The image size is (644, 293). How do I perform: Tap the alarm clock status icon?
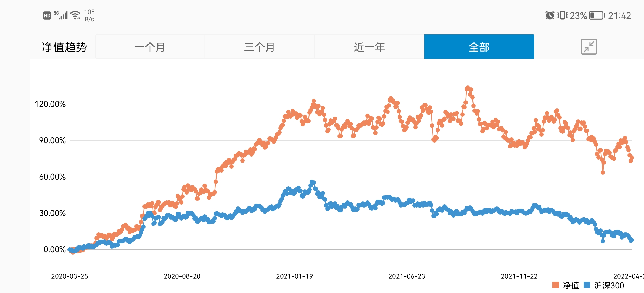point(550,15)
